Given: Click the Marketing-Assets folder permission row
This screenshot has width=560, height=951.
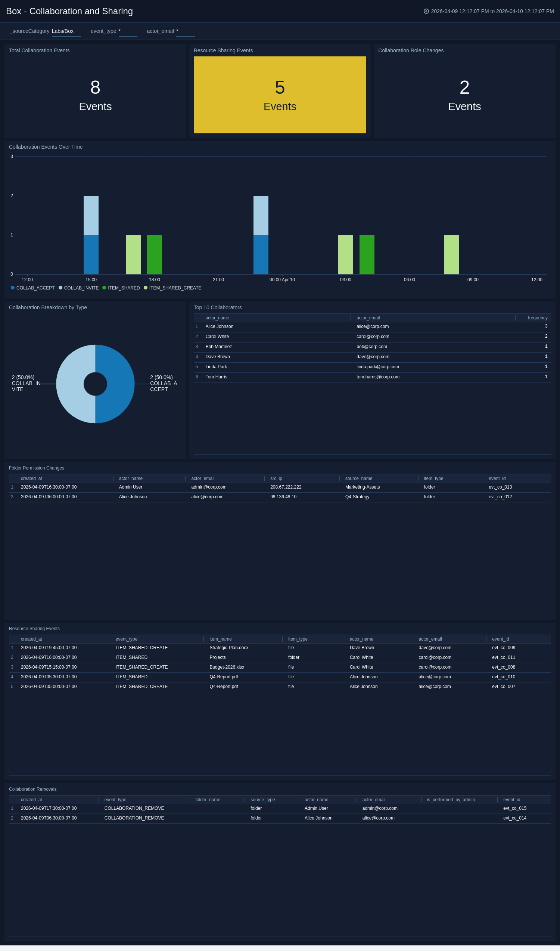Looking at the screenshot, I should point(362,487).
